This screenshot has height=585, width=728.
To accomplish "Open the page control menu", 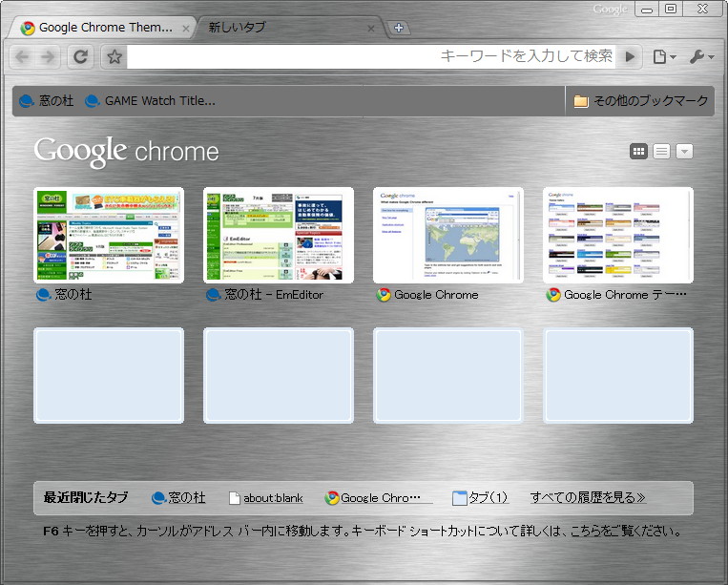I will point(664,56).
